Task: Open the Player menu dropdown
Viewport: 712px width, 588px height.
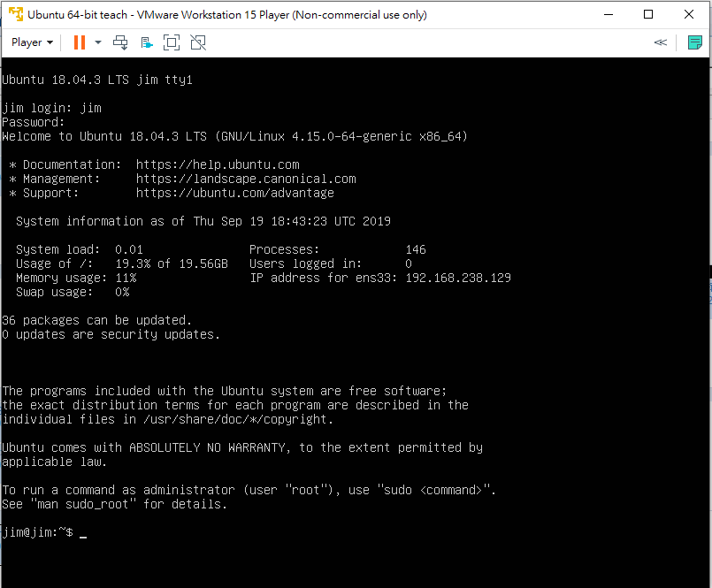Action: (32, 42)
